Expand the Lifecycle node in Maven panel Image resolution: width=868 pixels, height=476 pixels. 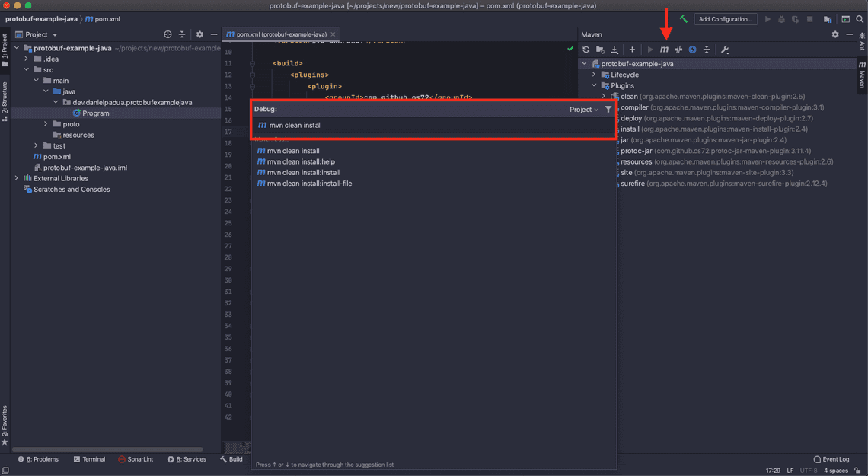[x=593, y=74]
